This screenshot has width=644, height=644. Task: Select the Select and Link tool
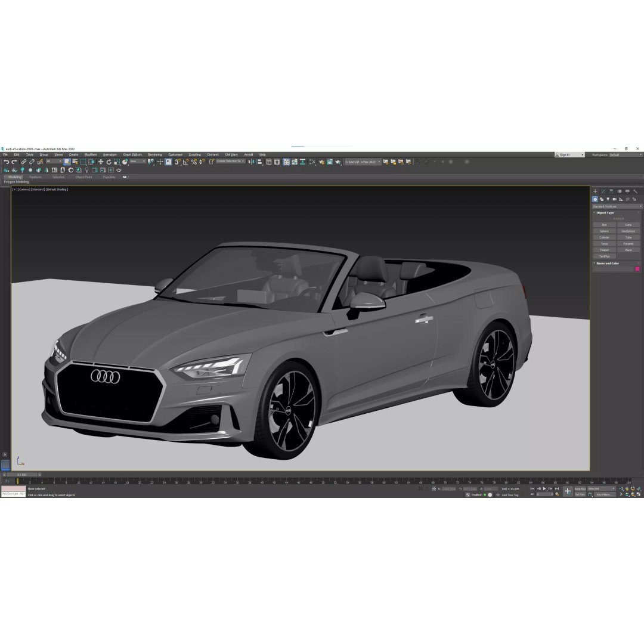24,162
